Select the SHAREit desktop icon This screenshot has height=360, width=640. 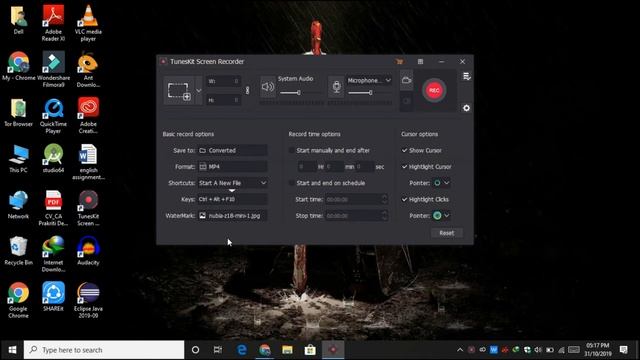click(53, 297)
